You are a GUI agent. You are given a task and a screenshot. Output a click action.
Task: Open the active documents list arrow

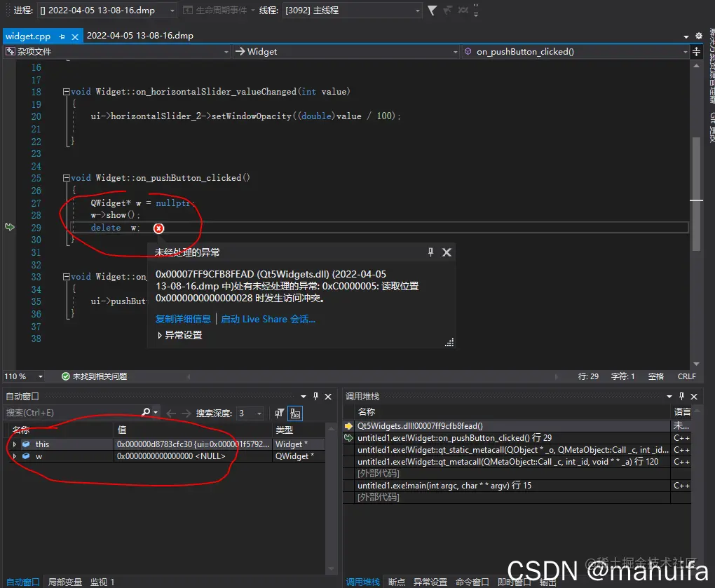[686, 36]
